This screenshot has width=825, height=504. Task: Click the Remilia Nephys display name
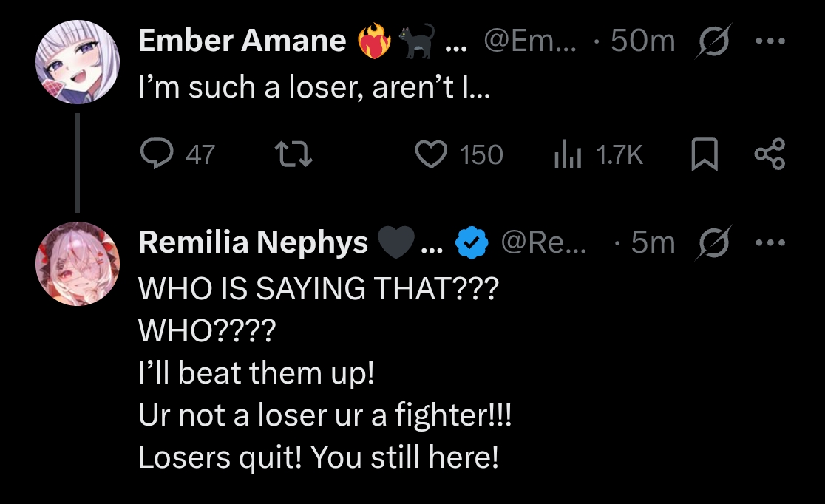(253, 243)
